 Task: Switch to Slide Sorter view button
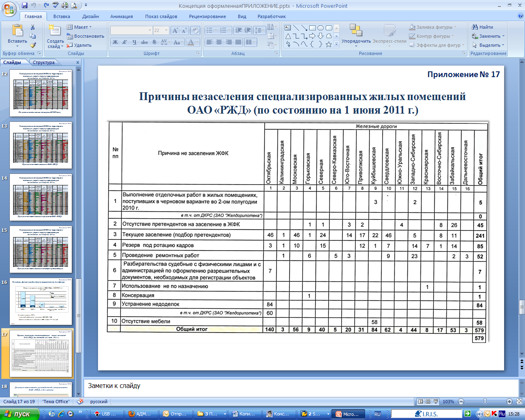(x=428, y=402)
